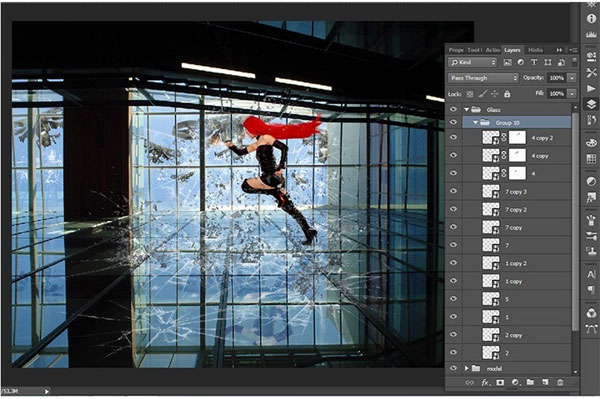Open the Swatches grid dock icon
The image size is (600, 399).
click(x=591, y=158)
